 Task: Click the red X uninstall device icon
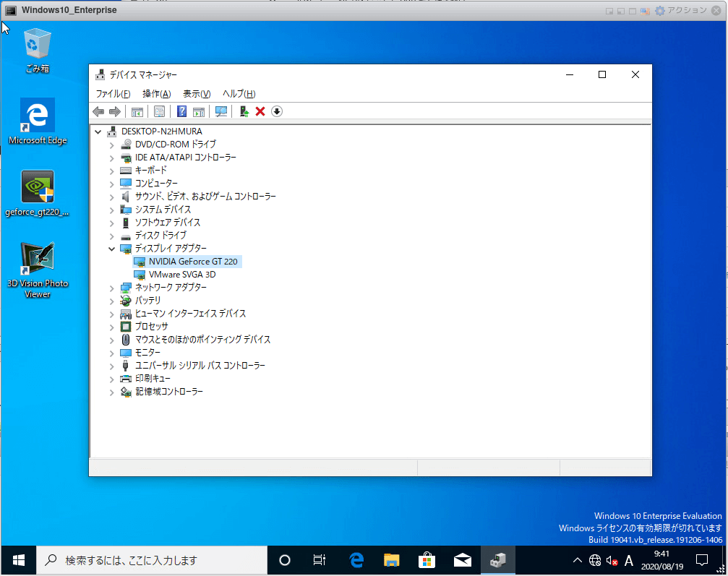tap(260, 111)
